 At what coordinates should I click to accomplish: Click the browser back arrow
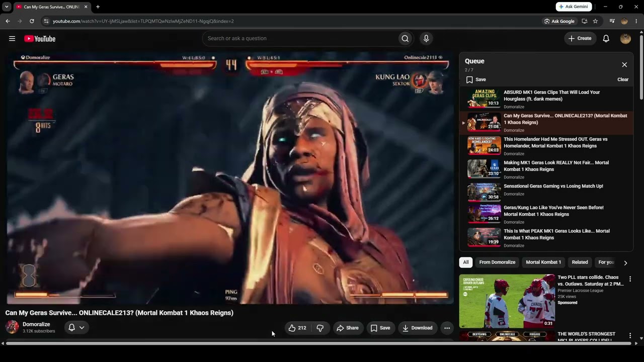[8, 21]
